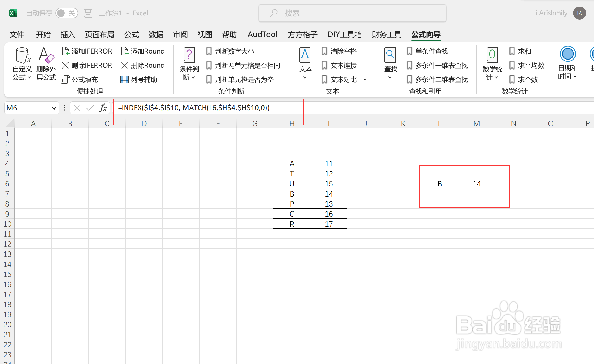The width and height of the screenshot is (594, 364).
Task: Switch to the 视图 tab
Action: point(205,35)
